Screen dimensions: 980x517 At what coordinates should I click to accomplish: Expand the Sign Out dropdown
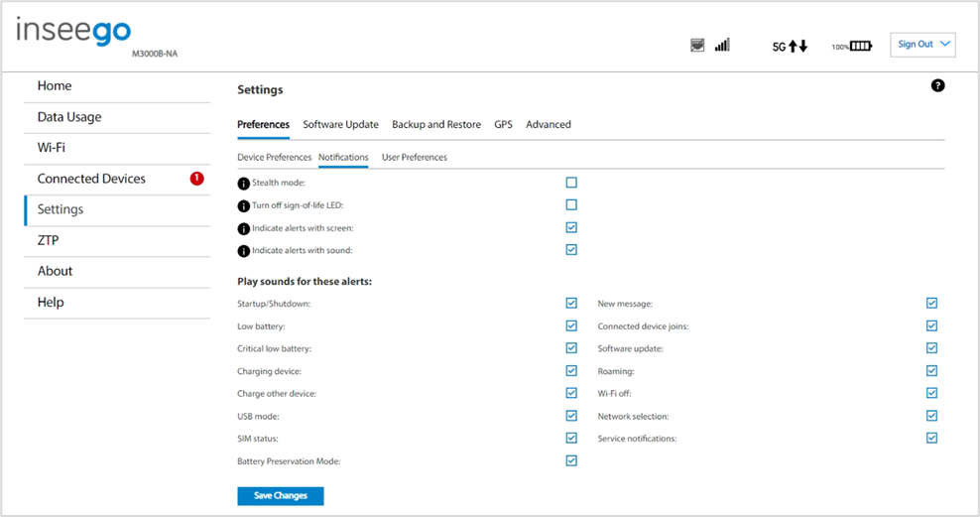[x=922, y=45]
